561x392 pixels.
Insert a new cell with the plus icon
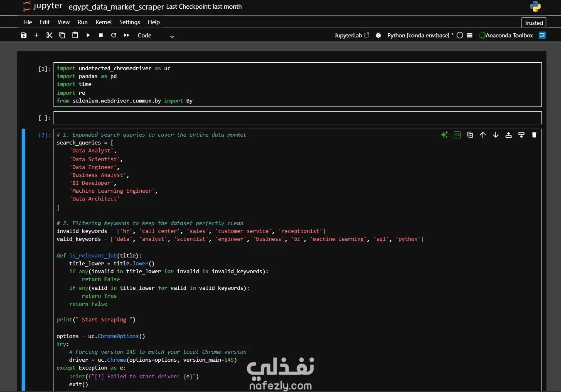pos(37,35)
